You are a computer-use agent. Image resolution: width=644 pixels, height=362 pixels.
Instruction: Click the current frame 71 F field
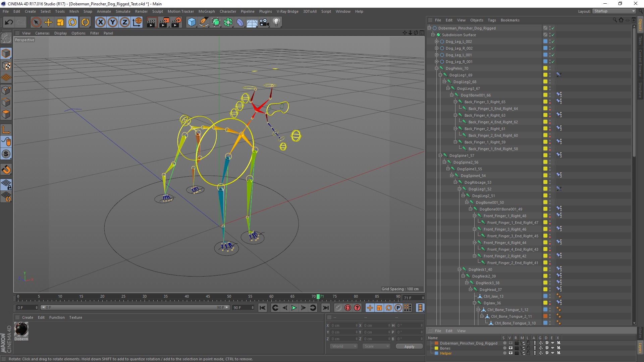point(414,298)
